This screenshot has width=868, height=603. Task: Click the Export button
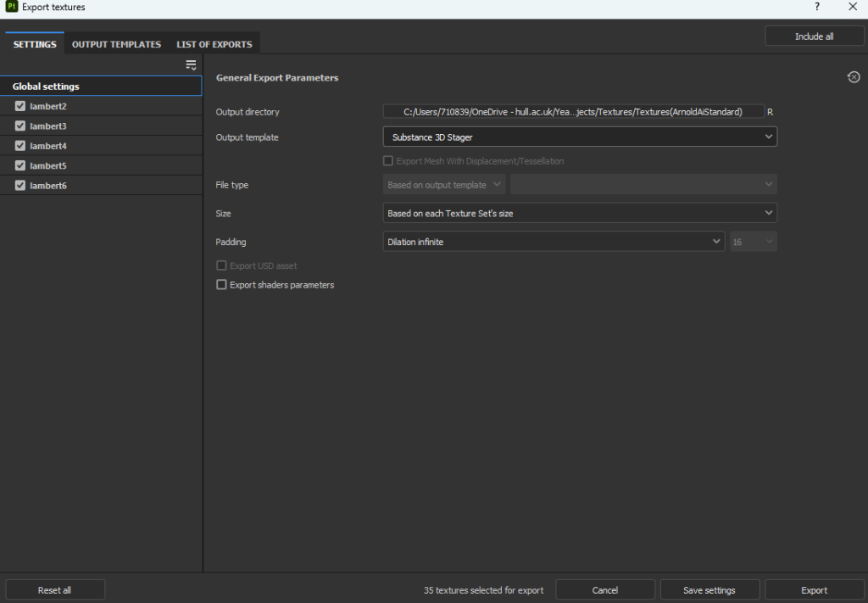click(x=814, y=590)
